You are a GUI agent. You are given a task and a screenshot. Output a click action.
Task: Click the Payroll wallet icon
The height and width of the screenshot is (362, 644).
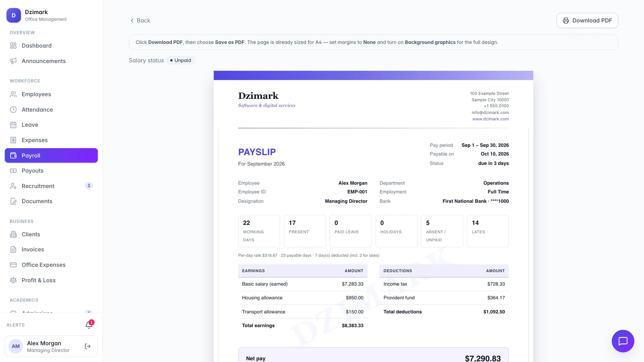coord(13,156)
